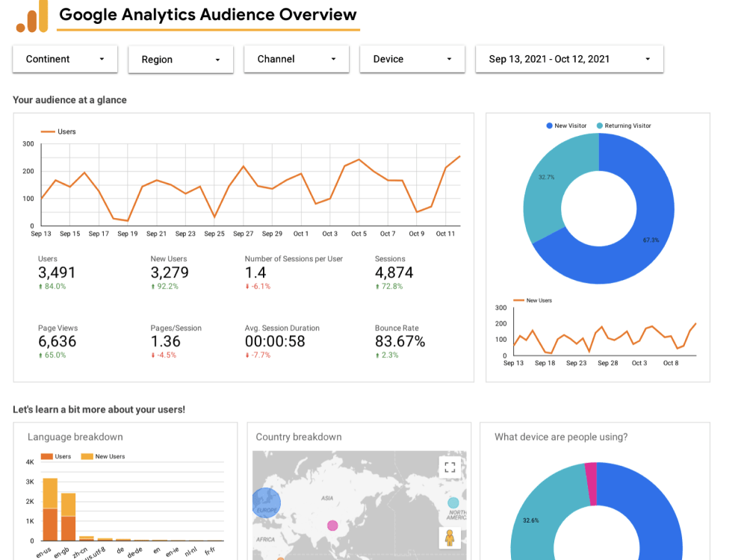Click the 84.0% Users change indicator

[52, 286]
